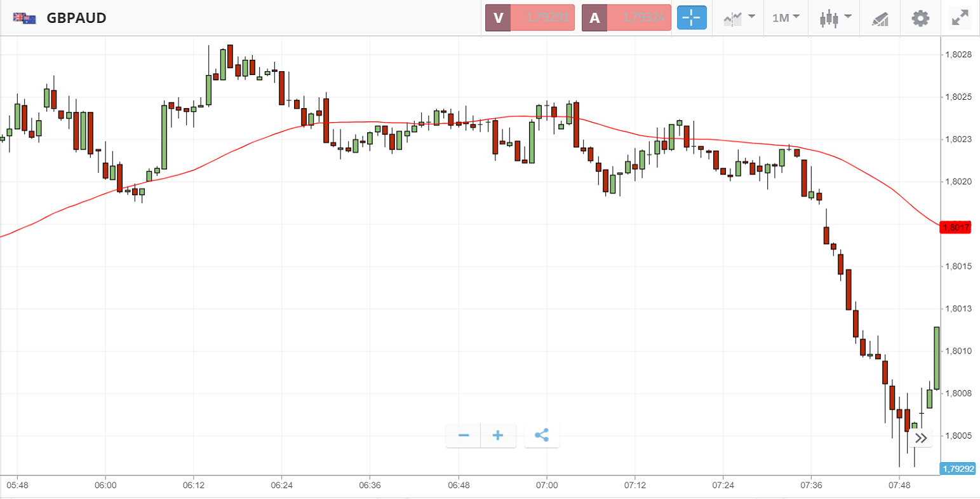Open the indicators dropdown
Image resolution: width=980 pixels, height=499 pixels.
point(739,18)
